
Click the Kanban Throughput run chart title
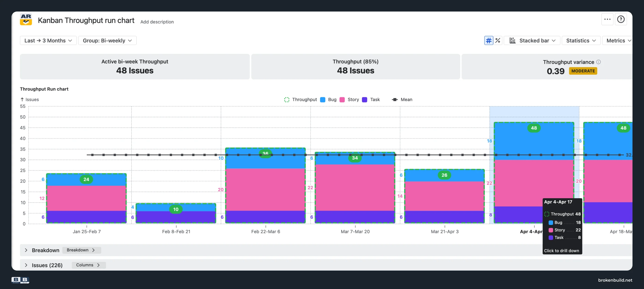point(86,20)
